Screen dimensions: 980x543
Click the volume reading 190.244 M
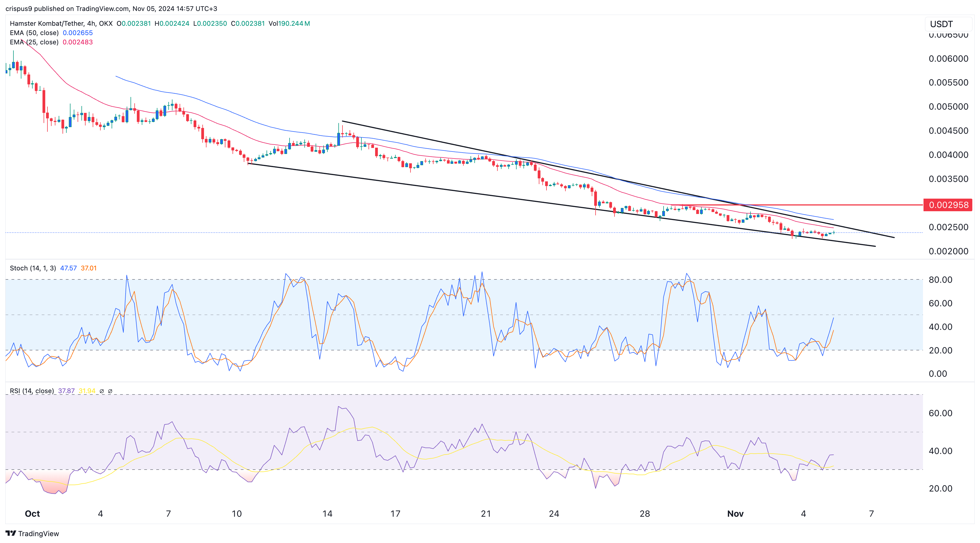pos(289,24)
